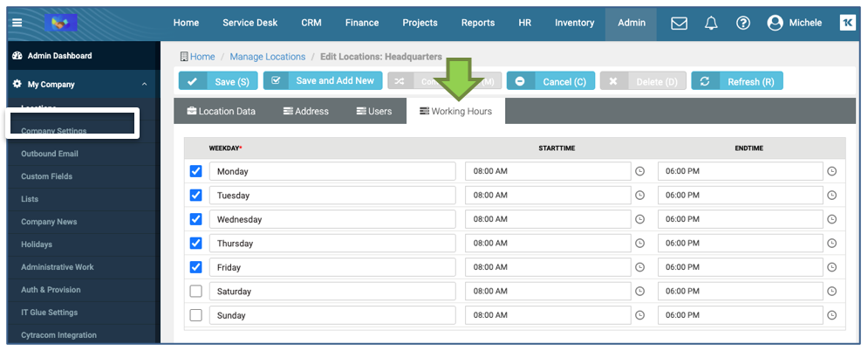
Task: Open the notifications bell
Action: [711, 23]
